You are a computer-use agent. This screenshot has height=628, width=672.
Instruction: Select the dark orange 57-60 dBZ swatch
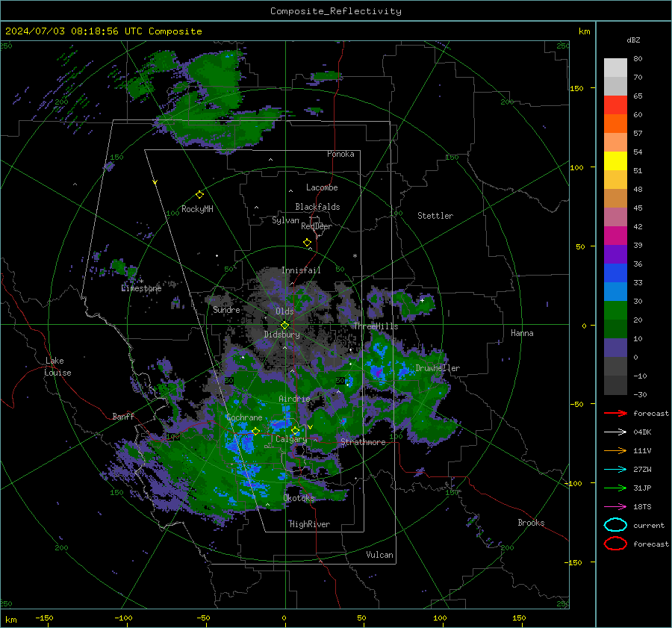click(615, 124)
